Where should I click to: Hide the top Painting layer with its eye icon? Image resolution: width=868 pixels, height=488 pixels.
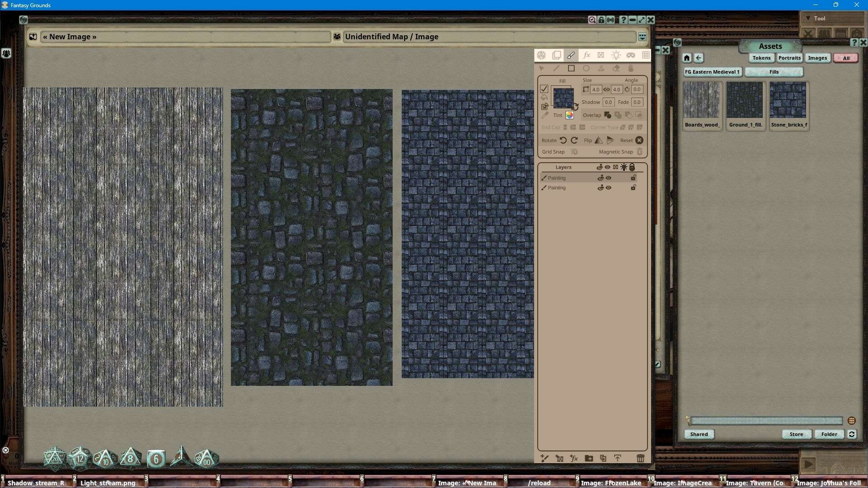[608, 178]
